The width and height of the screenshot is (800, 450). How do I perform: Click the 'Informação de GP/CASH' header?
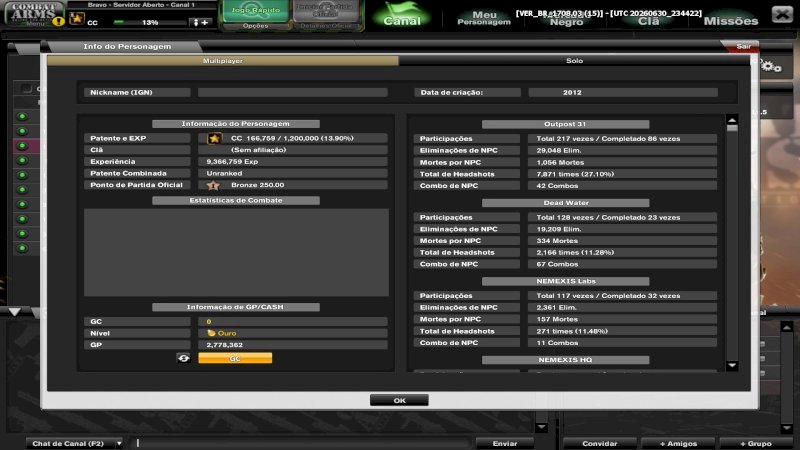235,307
